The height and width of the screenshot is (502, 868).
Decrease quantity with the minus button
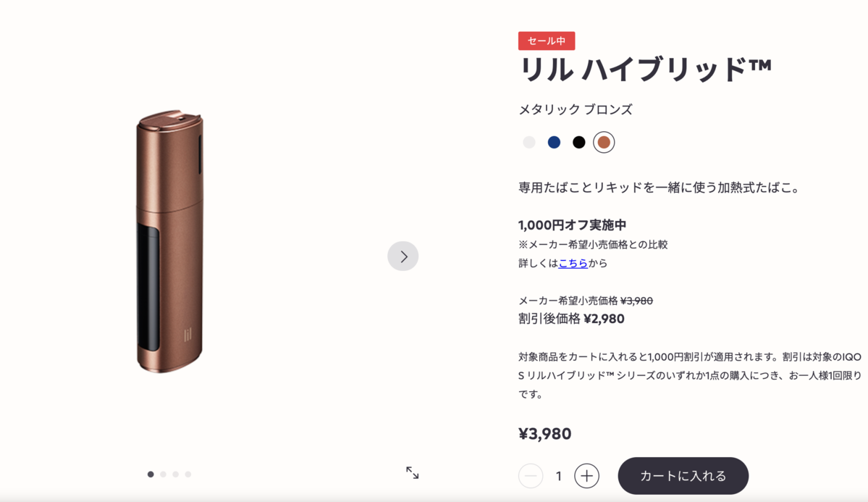pos(531,476)
